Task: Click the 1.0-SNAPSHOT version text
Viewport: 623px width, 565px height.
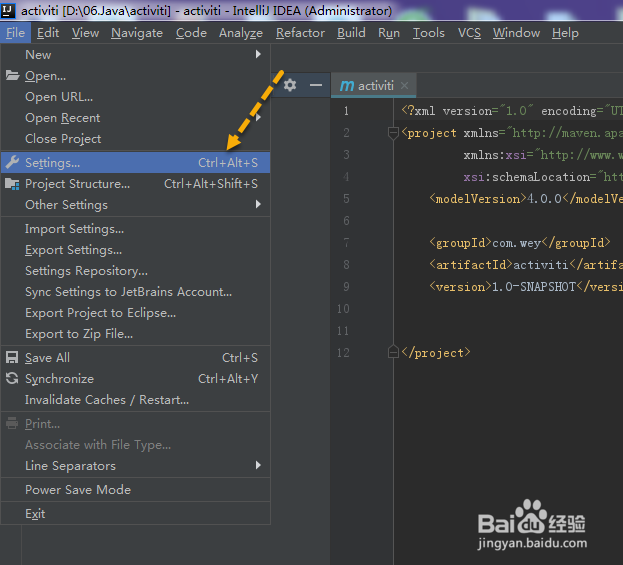Action: click(x=534, y=286)
